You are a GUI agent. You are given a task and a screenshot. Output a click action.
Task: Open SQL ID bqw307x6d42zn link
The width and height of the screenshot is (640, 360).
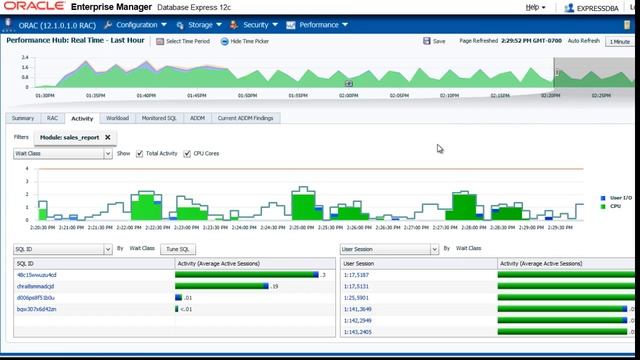tap(37, 309)
